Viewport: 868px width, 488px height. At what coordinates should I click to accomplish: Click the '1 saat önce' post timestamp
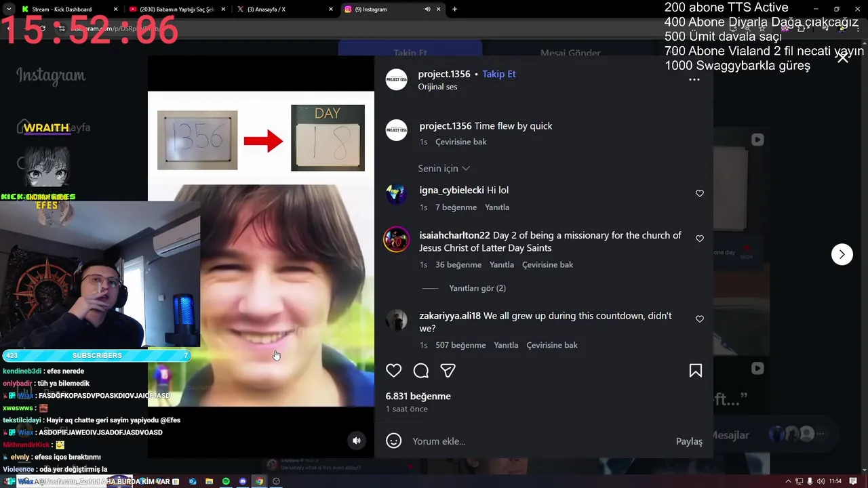(407, 409)
